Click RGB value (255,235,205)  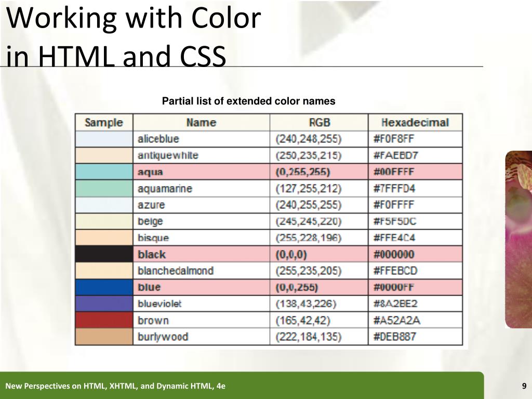click(x=309, y=271)
